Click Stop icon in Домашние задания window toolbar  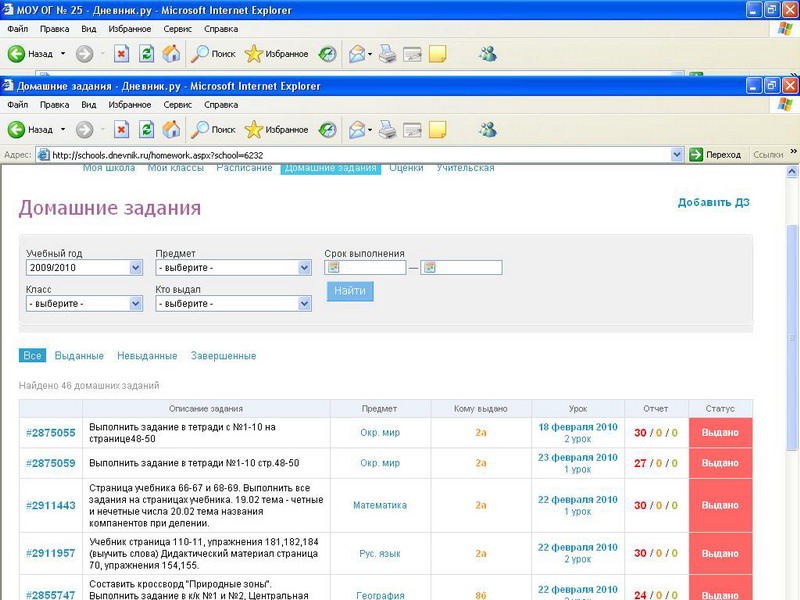point(121,129)
